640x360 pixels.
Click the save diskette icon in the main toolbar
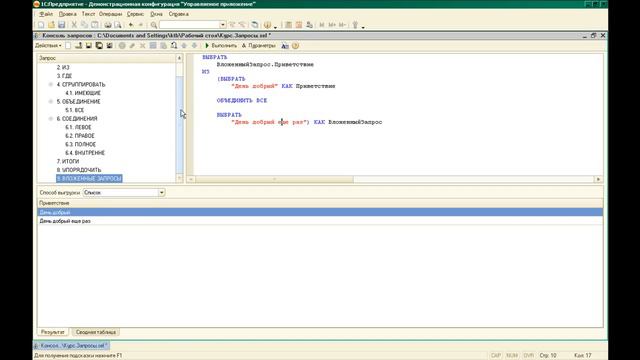click(x=62, y=25)
